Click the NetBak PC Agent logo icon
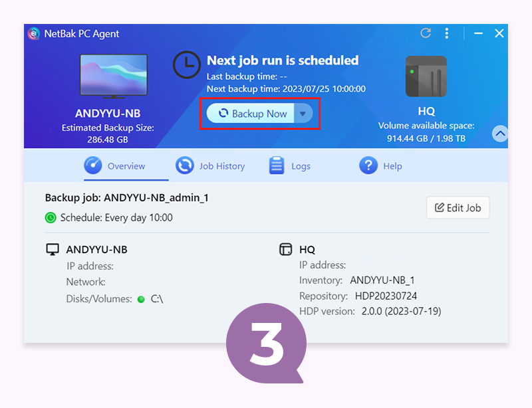Image resolution: width=532 pixels, height=408 pixels. coord(34,34)
